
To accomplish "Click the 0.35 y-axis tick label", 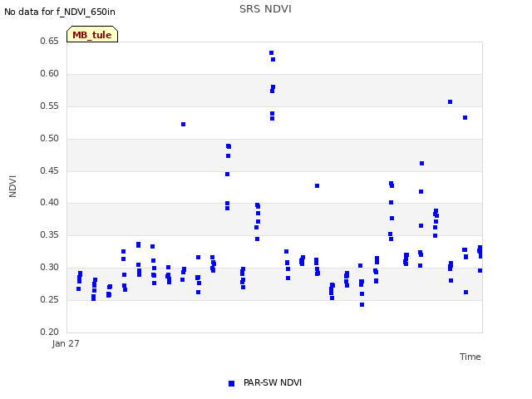I will click(x=49, y=234).
